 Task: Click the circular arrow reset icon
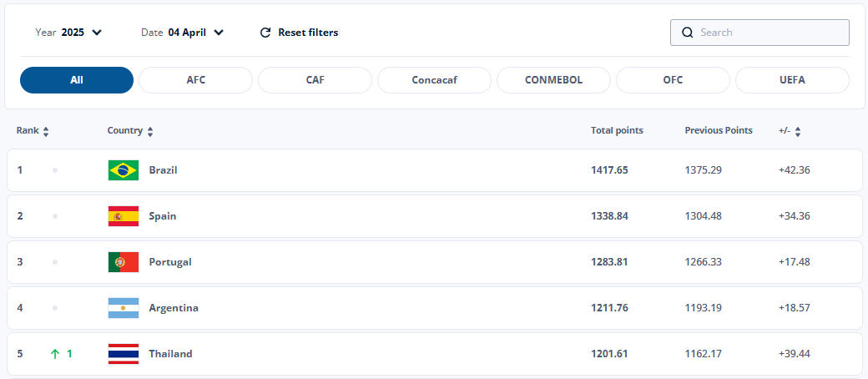click(265, 33)
